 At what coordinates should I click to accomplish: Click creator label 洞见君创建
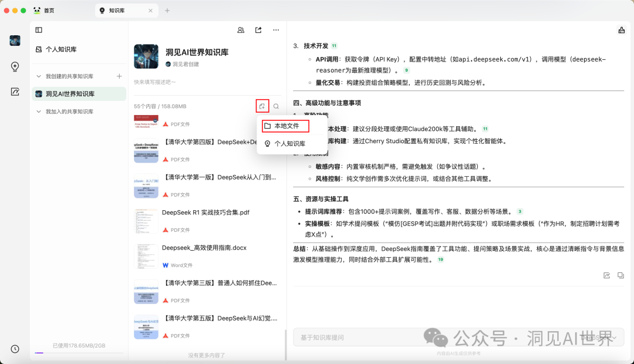pos(186,64)
